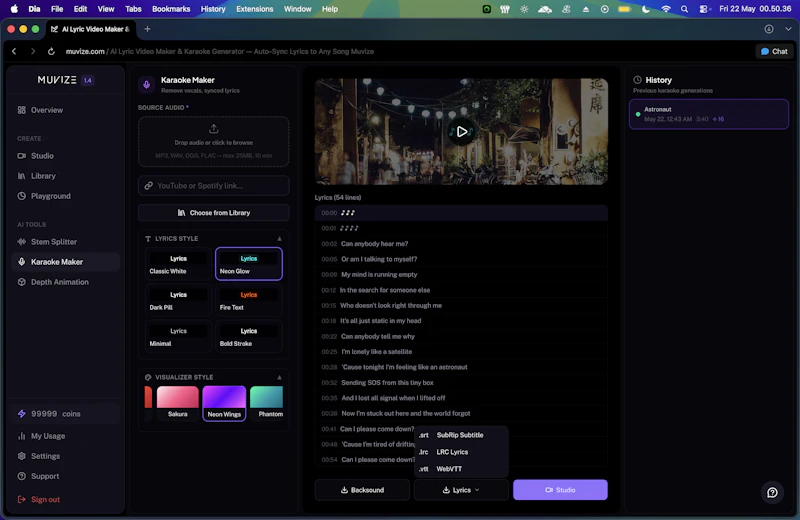The height and width of the screenshot is (520, 800).
Task: Click lyric 'I'm lonely like a satellite'
Action: click(461, 352)
